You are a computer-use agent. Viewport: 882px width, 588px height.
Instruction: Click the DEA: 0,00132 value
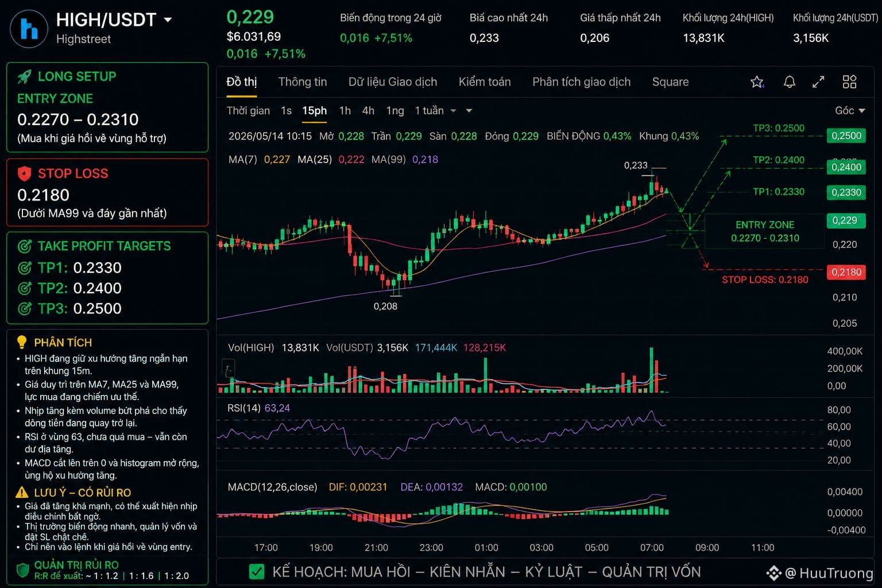tap(431, 488)
